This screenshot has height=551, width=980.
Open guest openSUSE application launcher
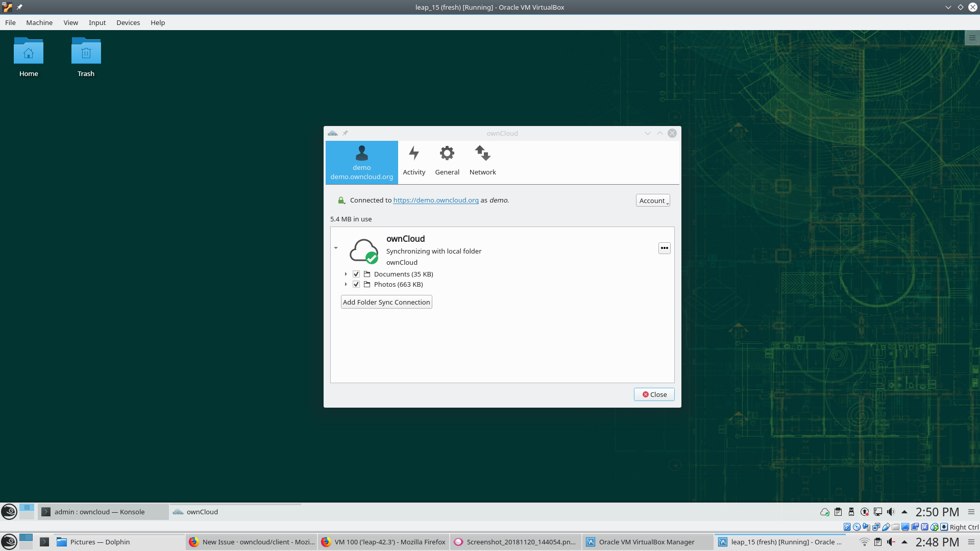click(9, 512)
